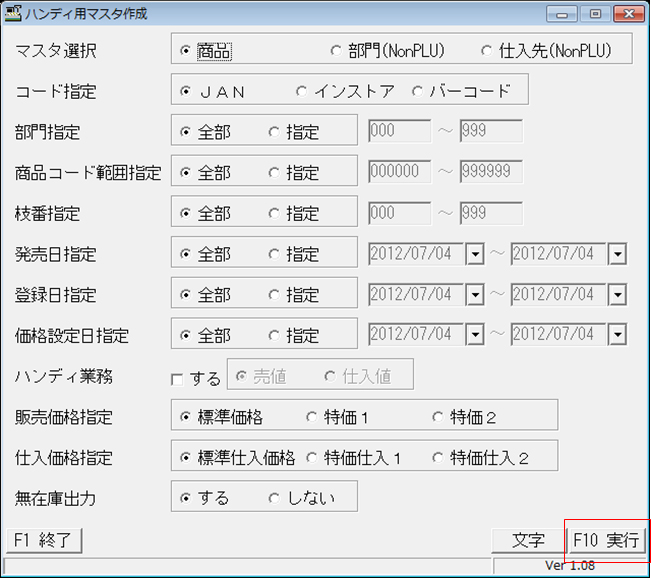This screenshot has height=578, width=651.
Task: Open 登録日指定 end date dropdown
Action: [x=618, y=295]
